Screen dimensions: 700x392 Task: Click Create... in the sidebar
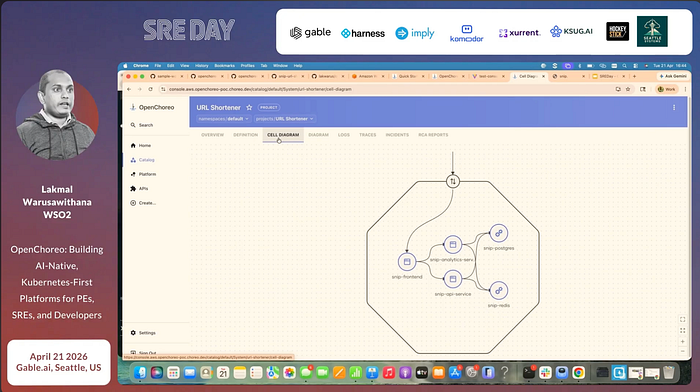[x=143, y=203]
